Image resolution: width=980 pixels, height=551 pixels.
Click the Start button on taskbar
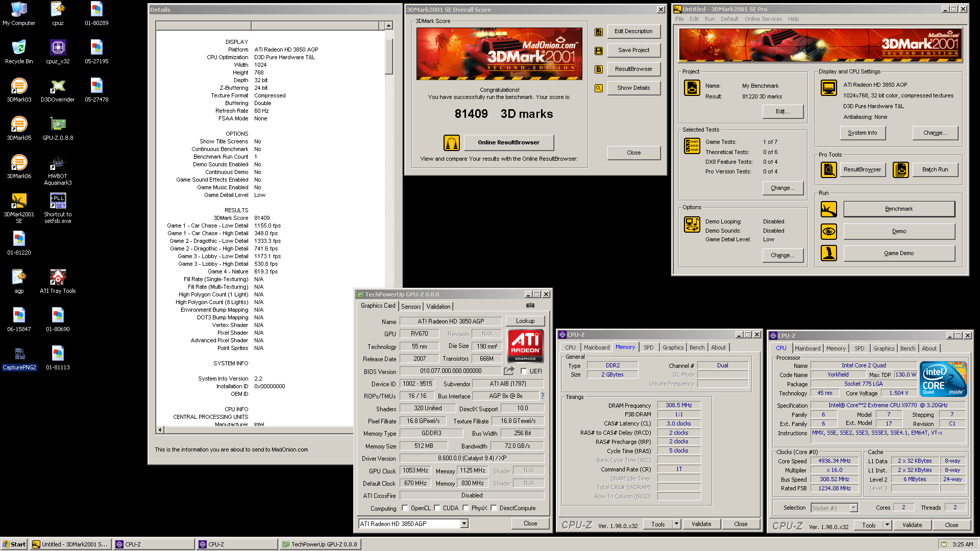click(x=14, y=544)
